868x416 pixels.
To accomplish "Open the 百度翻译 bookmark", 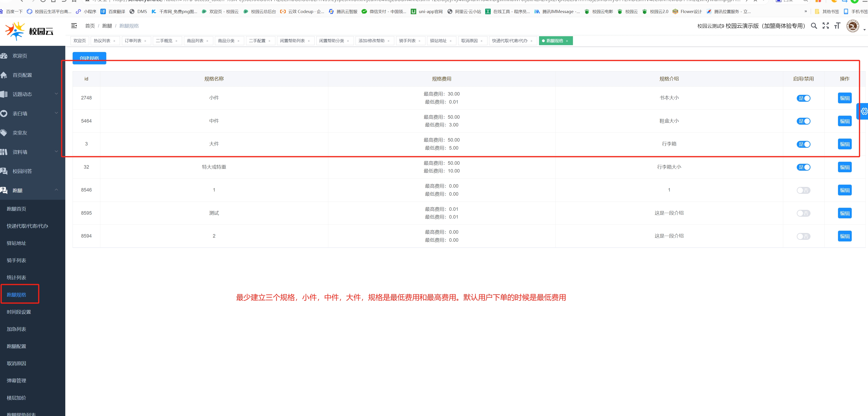I will click(113, 11).
